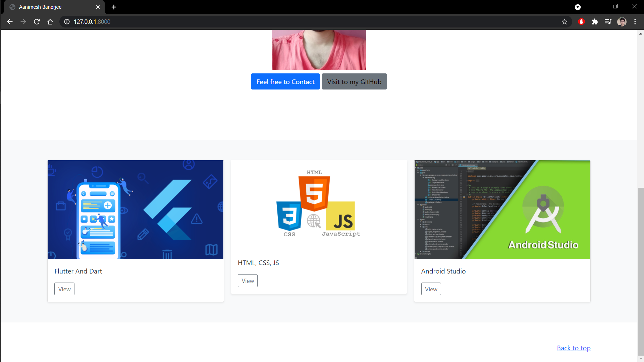Click the scrollbar up arrow

[x=641, y=34]
